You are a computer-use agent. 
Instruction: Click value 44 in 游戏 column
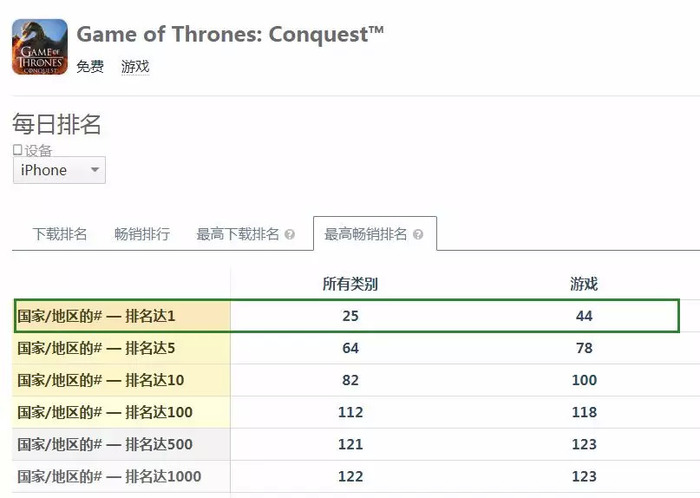click(584, 316)
